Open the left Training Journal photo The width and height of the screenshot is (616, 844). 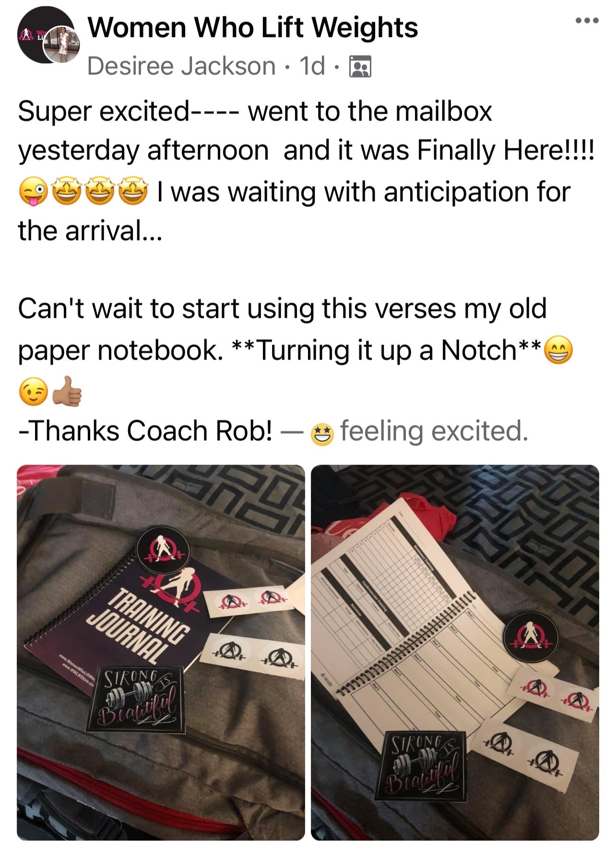click(161, 652)
